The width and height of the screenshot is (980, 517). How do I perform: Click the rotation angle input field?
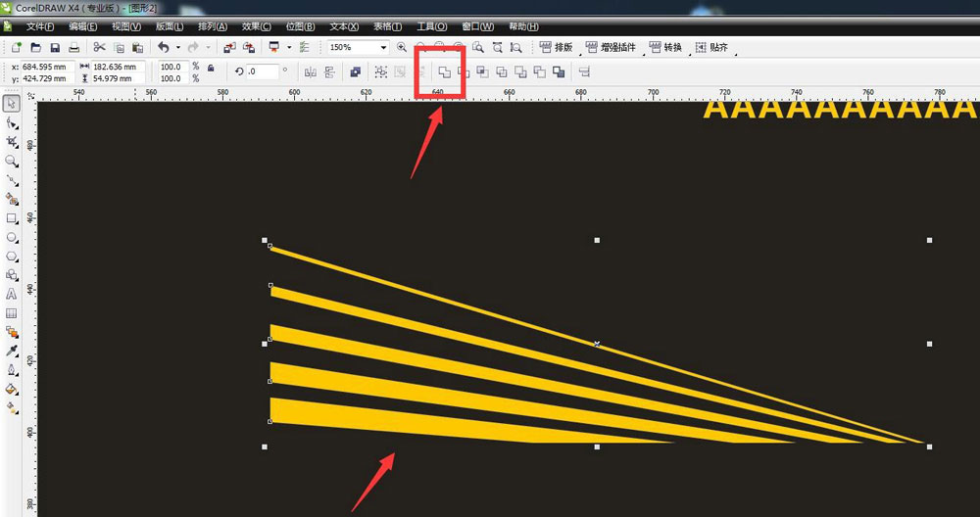(x=263, y=71)
